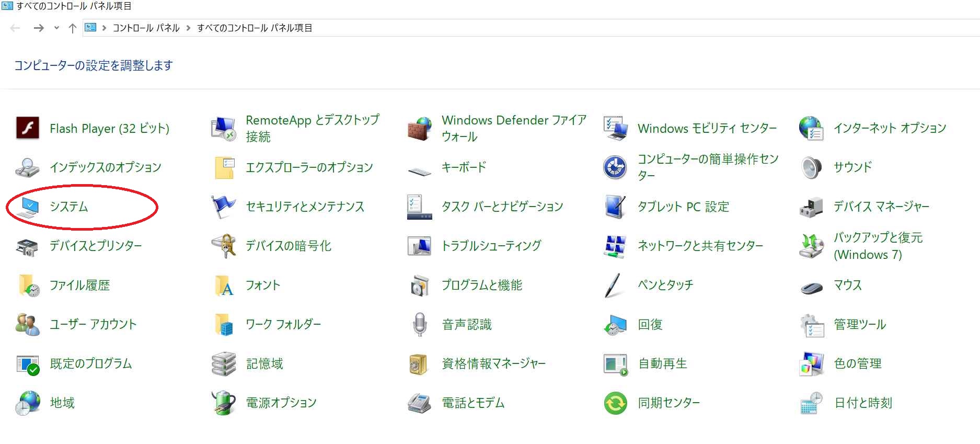Click the キーボード icon
Image resolution: width=980 pixels, height=444 pixels.
(419, 170)
